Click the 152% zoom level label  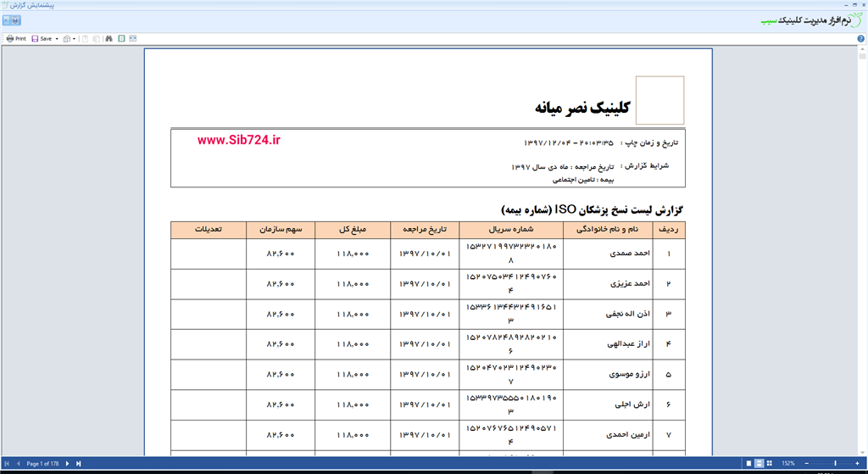point(788,464)
